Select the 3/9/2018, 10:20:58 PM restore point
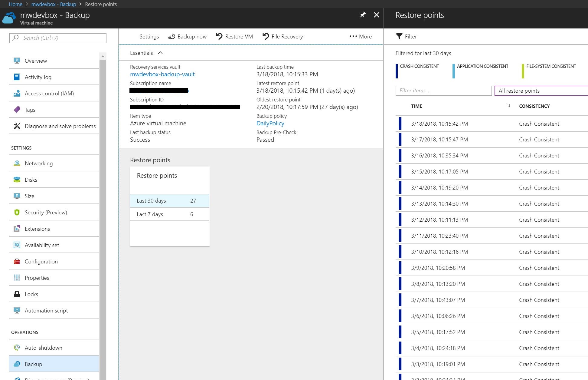This screenshot has width=588, height=380. (492, 268)
